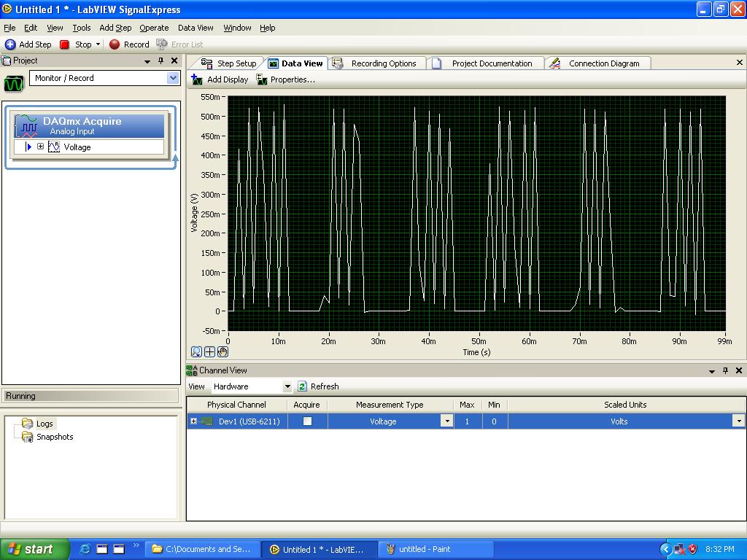
Task: Click the Measurement Type column header
Action: [x=390, y=405]
